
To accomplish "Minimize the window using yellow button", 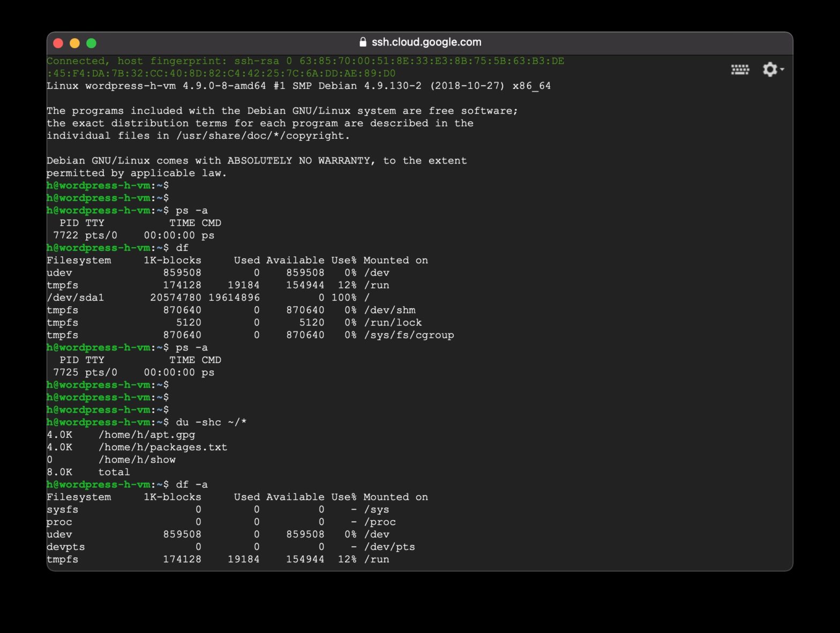I will tap(75, 43).
